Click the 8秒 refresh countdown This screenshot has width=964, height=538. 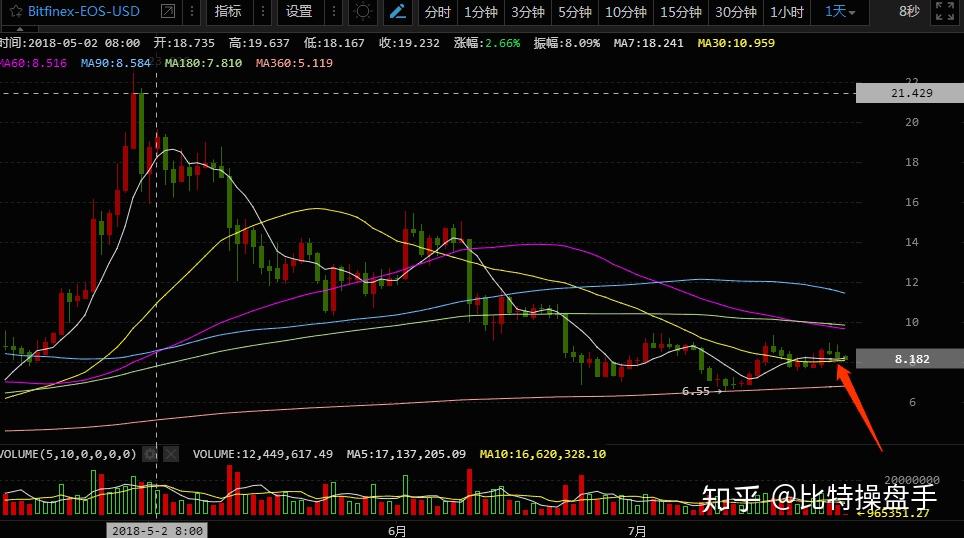click(909, 12)
